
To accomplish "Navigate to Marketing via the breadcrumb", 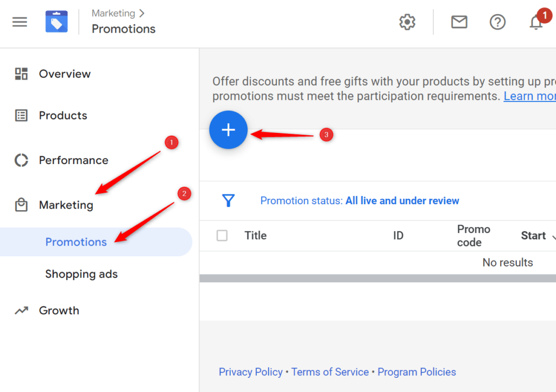I will 113,12.
